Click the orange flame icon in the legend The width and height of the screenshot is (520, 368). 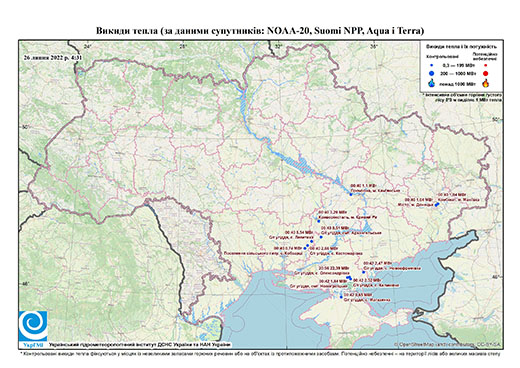click(x=486, y=83)
